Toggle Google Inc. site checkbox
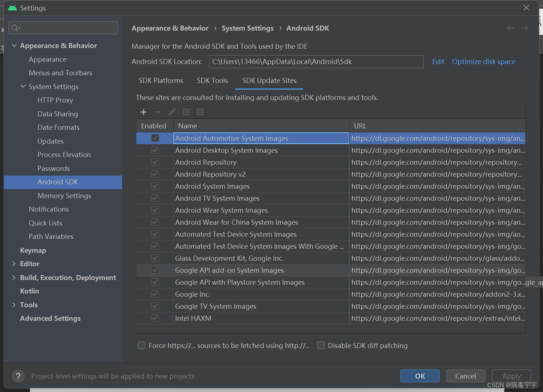The height and width of the screenshot is (392, 543). coord(155,294)
